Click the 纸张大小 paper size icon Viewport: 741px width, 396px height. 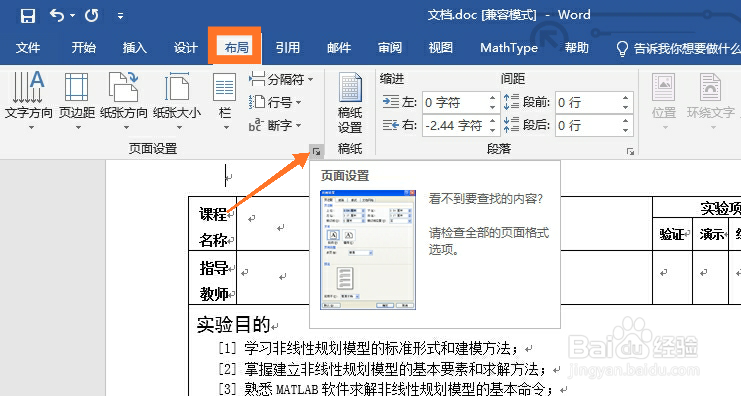[x=177, y=86]
